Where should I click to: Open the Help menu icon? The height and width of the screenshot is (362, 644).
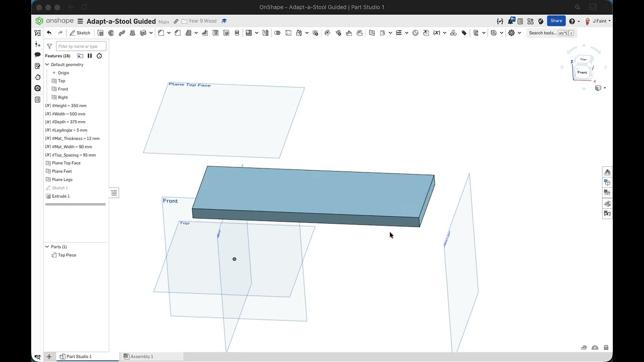572,21
